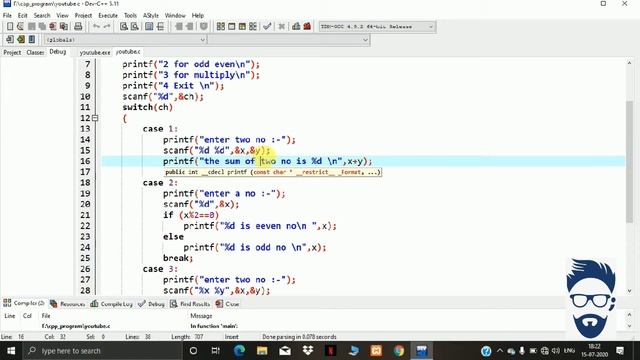Click the "In function 'main':" compiler message
640x360 pixels.
pos(214,326)
